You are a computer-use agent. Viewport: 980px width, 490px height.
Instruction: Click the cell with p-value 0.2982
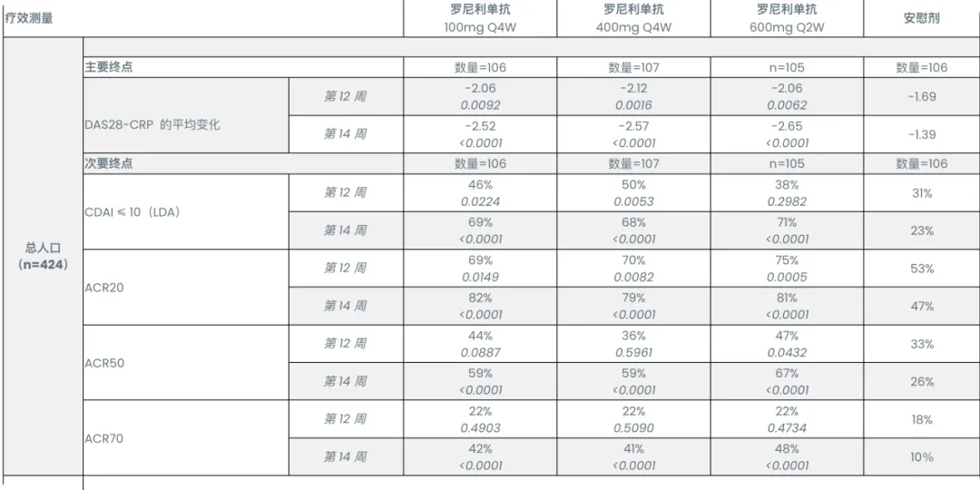786,192
